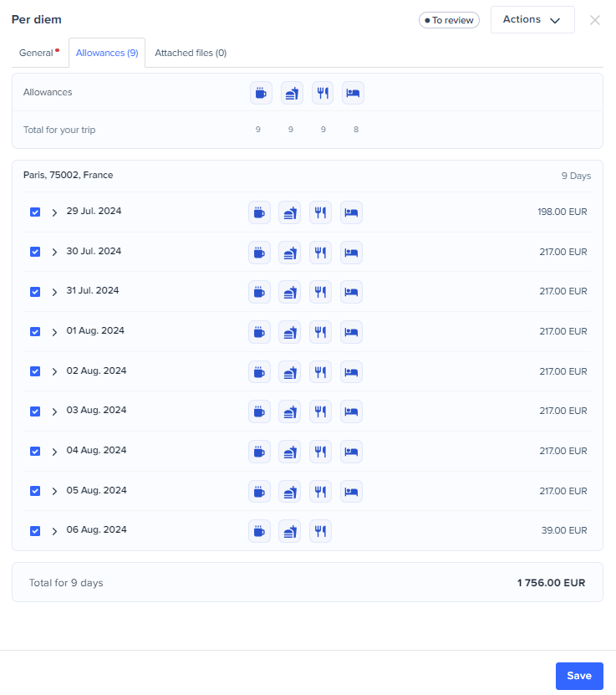Toggle lunch allowance for 30 Jul. 2024

(290, 252)
